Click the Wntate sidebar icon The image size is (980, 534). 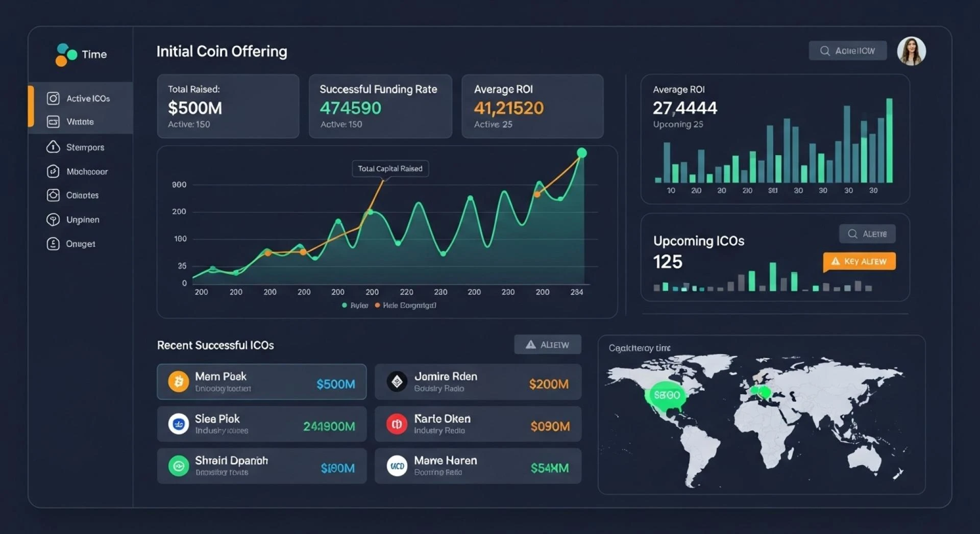[53, 122]
